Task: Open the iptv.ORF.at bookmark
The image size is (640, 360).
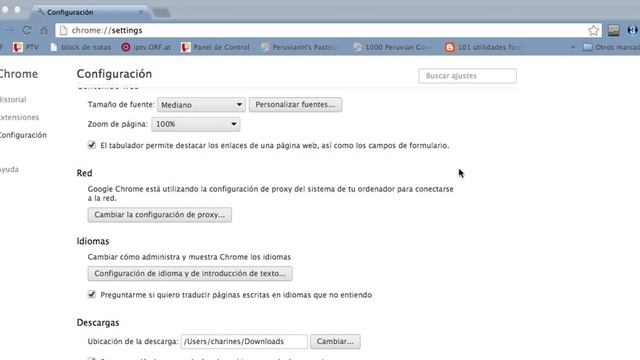Action: 146,47
